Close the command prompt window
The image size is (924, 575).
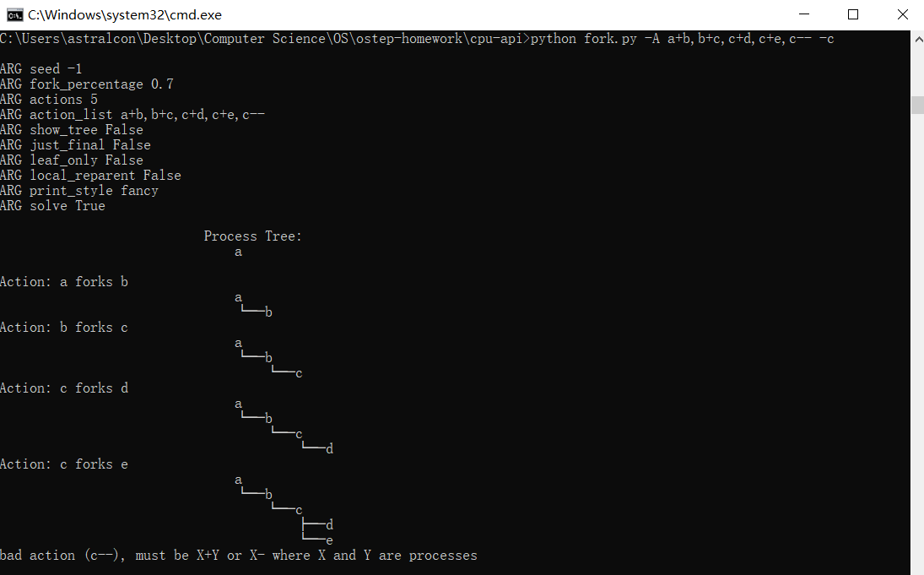pyautogui.click(x=902, y=14)
